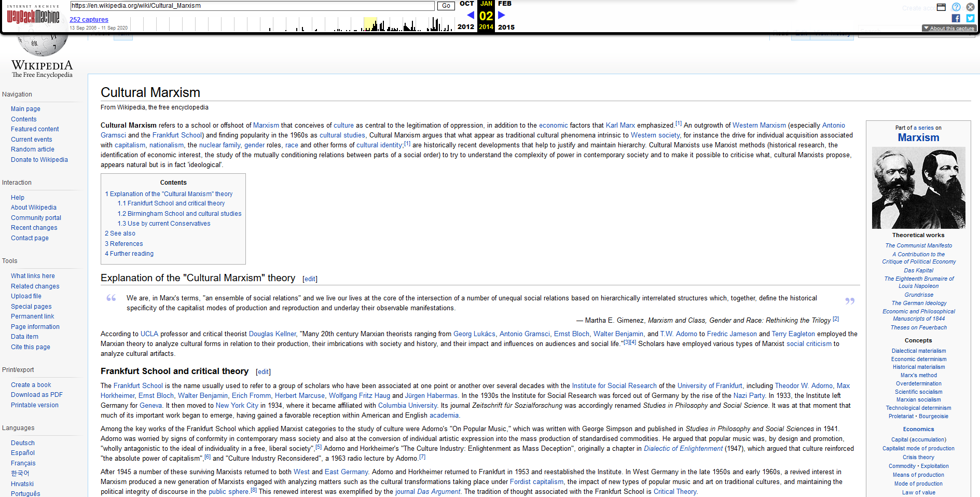
Task: Open Dialectical materialism link
Action: pyautogui.click(x=918, y=351)
